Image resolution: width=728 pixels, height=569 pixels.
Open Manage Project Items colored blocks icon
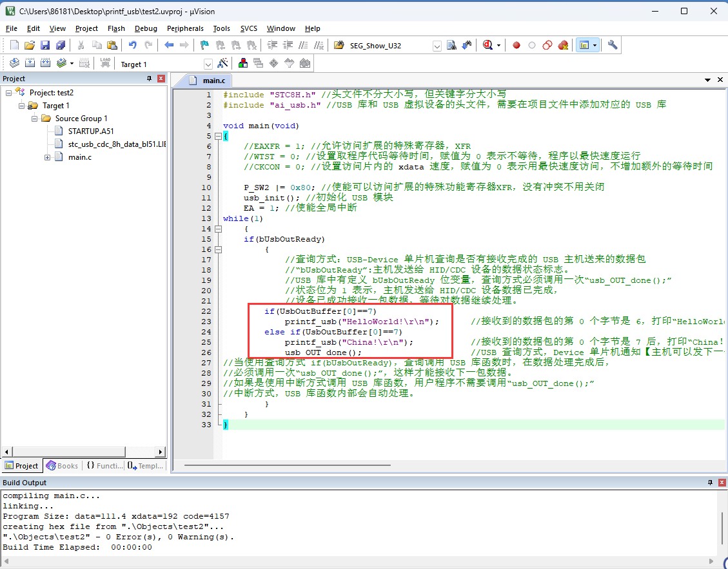click(x=243, y=63)
